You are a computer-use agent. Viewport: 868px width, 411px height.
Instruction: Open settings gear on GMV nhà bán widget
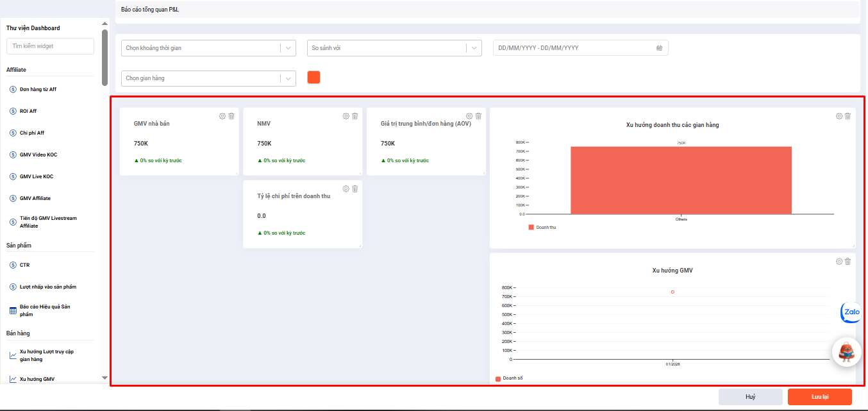[222, 116]
